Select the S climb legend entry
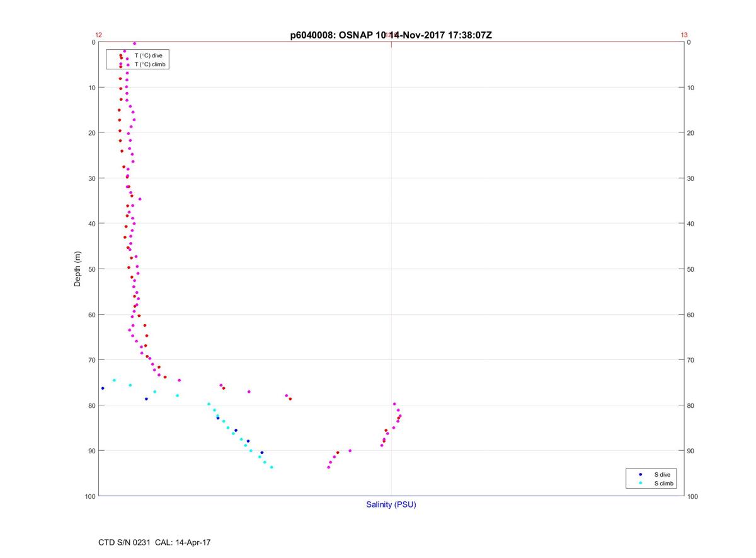756x558 pixels. 663,484
